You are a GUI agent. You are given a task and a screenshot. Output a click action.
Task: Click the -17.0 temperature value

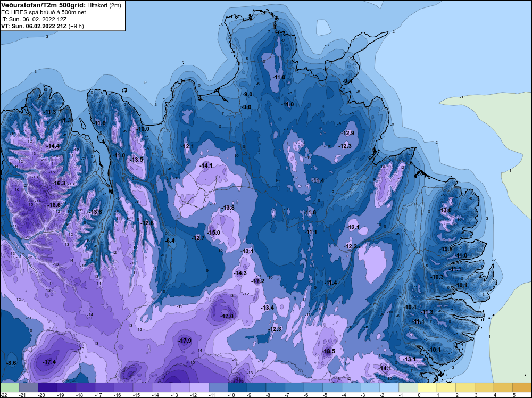click(x=227, y=316)
